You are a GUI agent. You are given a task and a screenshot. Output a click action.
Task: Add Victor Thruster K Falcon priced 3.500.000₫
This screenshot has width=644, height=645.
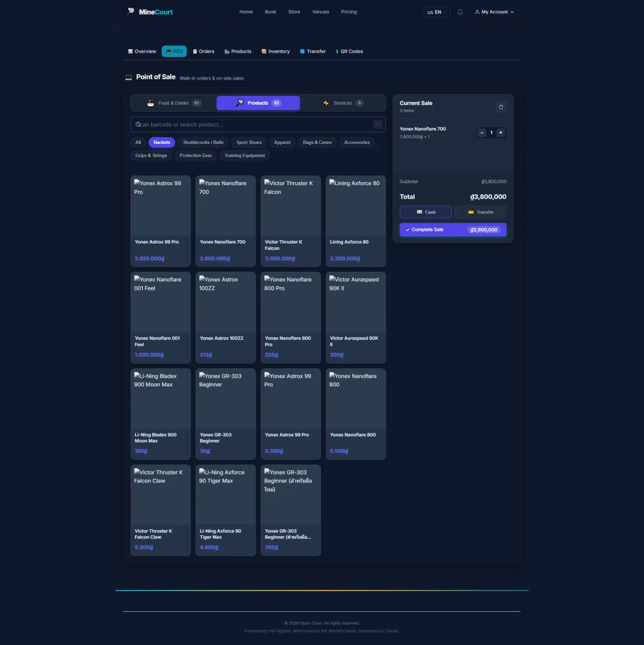tap(291, 221)
